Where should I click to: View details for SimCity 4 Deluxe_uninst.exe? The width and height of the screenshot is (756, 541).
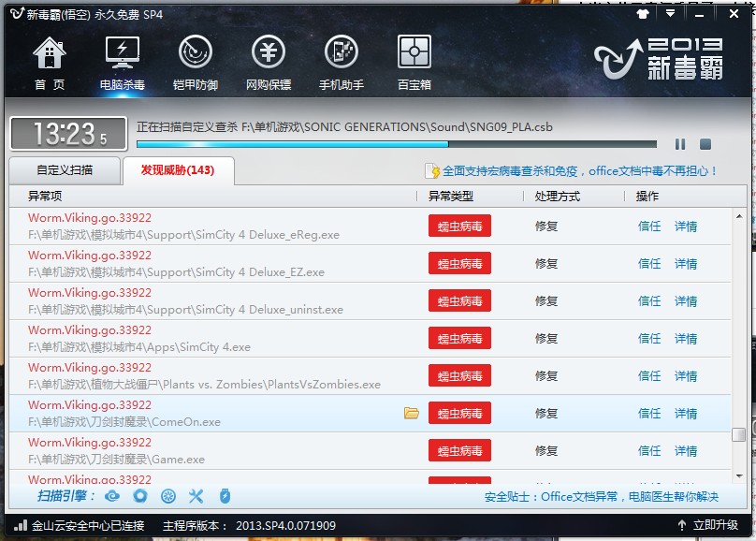(686, 301)
